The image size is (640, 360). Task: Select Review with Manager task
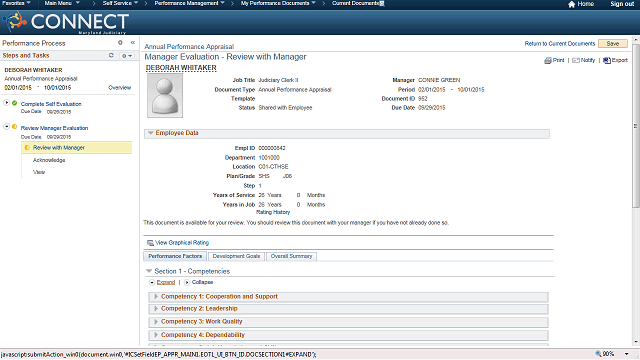59,148
